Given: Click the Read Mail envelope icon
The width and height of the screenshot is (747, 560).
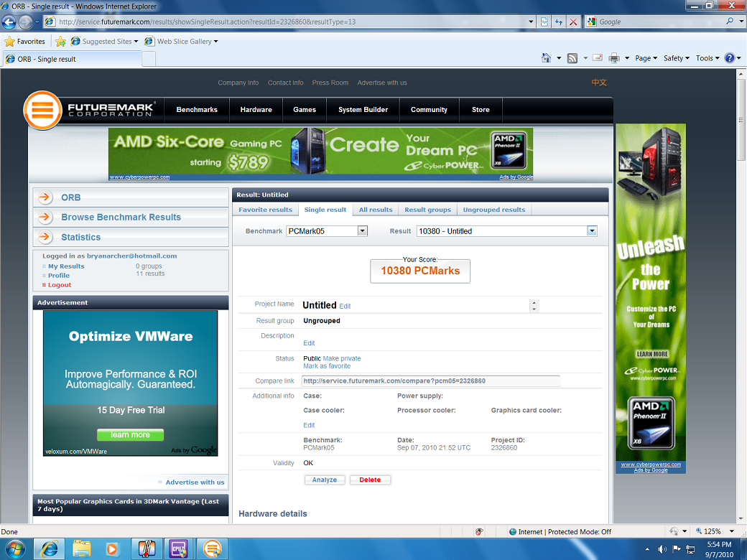Looking at the screenshot, I should click(598, 58).
